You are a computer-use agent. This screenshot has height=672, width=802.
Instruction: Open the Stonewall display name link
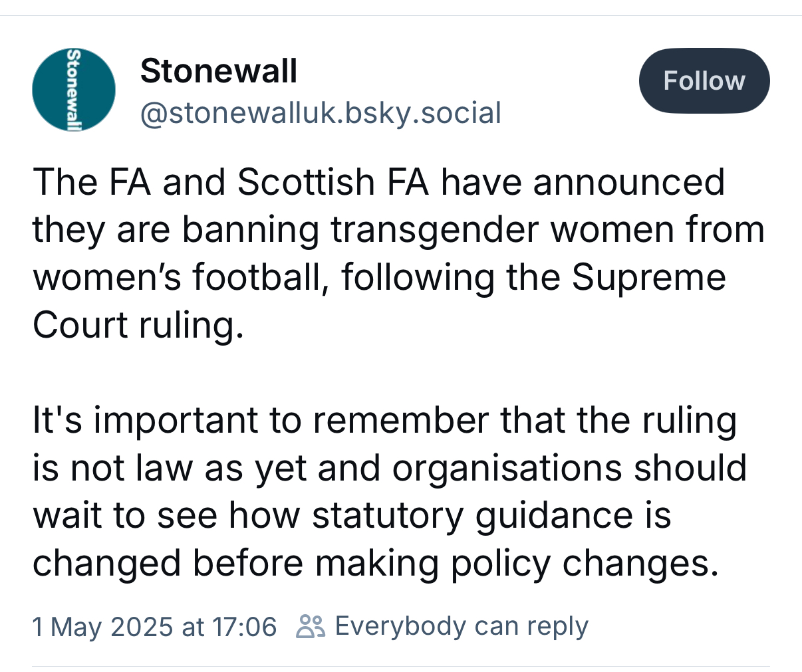219,71
